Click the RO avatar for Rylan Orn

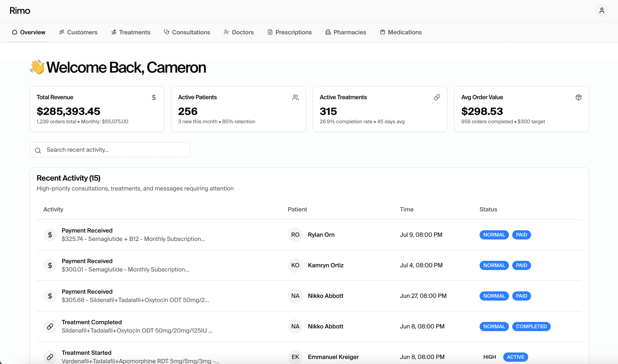(295, 235)
